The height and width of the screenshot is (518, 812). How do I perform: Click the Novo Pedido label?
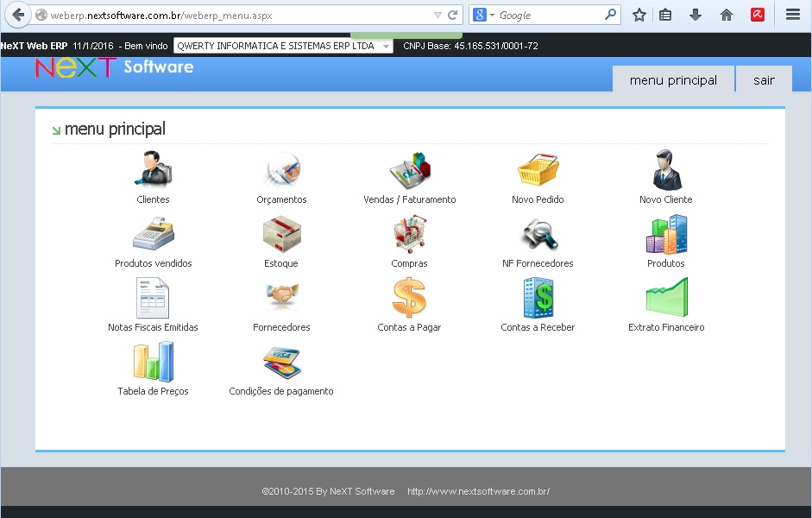pyautogui.click(x=538, y=199)
